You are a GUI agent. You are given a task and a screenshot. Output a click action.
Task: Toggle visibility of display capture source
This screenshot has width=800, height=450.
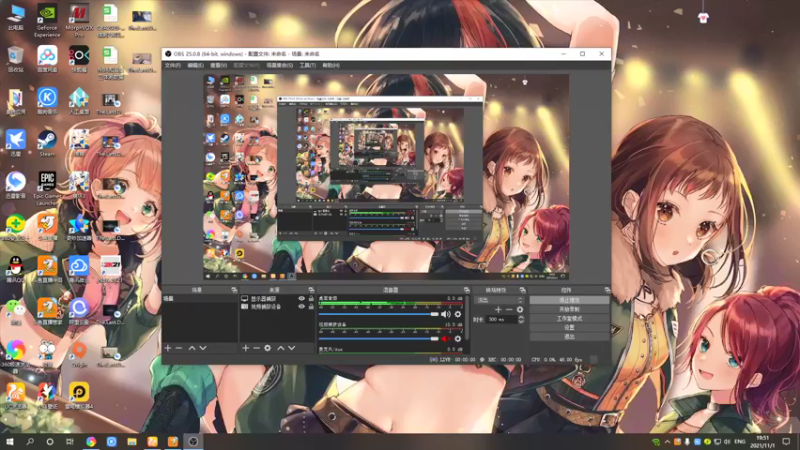click(302, 298)
